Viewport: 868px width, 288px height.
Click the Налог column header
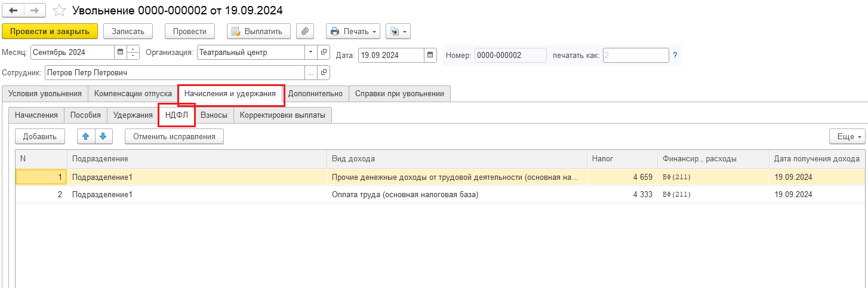click(x=622, y=159)
